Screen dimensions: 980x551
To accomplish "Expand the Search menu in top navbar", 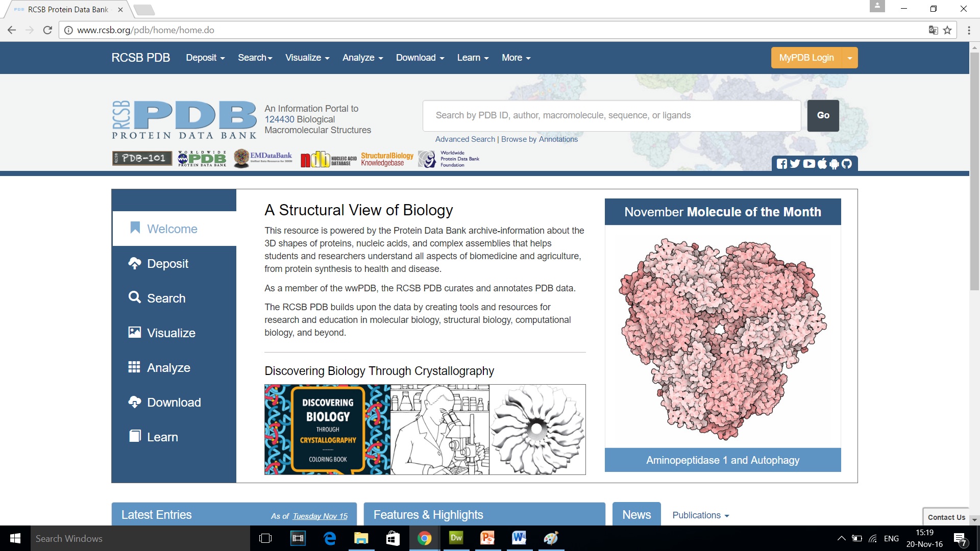I will click(255, 58).
